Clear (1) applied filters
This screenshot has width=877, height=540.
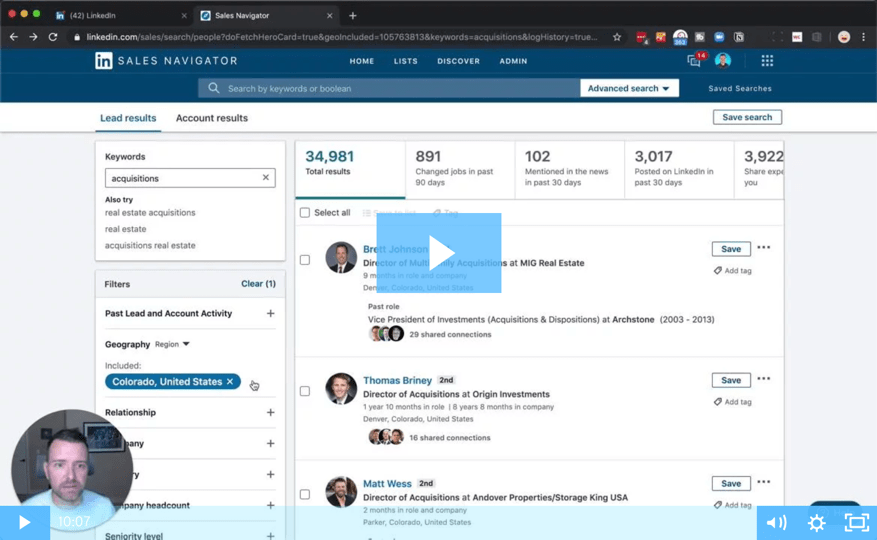(x=258, y=284)
